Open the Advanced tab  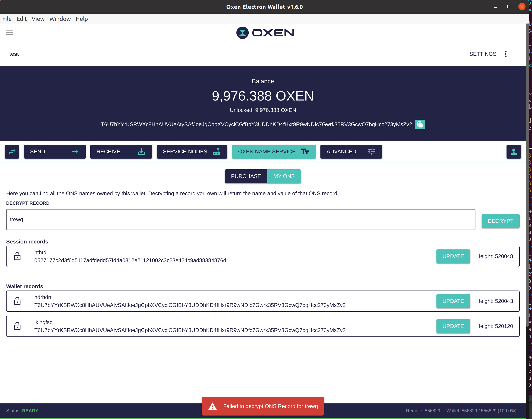pos(351,152)
